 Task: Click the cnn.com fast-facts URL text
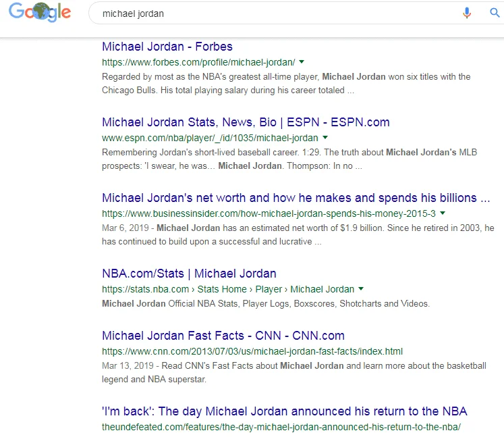[252, 351]
